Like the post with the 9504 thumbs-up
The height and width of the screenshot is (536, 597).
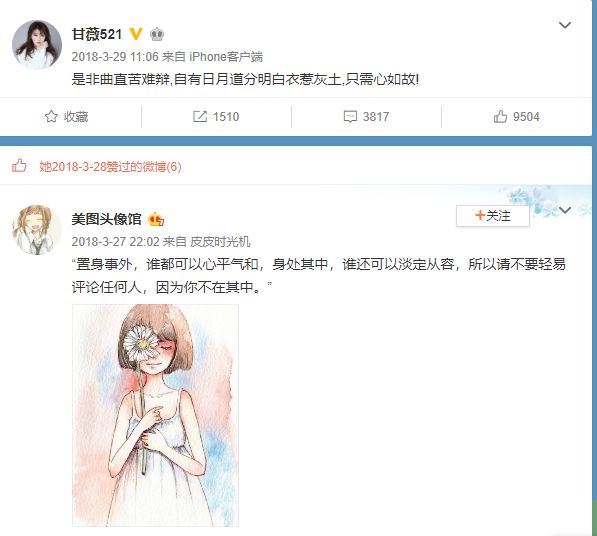point(500,116)
